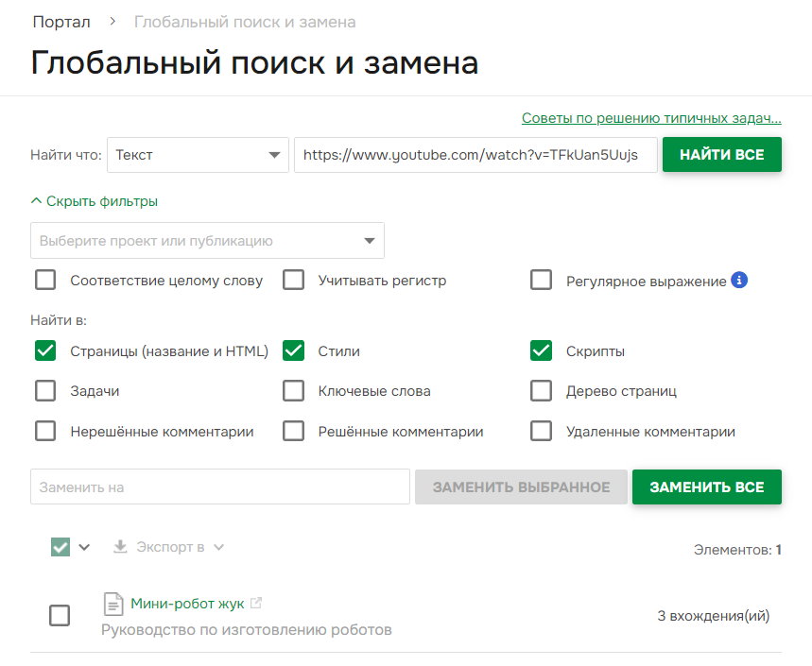This screenshot has height=666, width=812.
Task: Enable "Учитывать регистр" checkbox
Action: (293, 280)
